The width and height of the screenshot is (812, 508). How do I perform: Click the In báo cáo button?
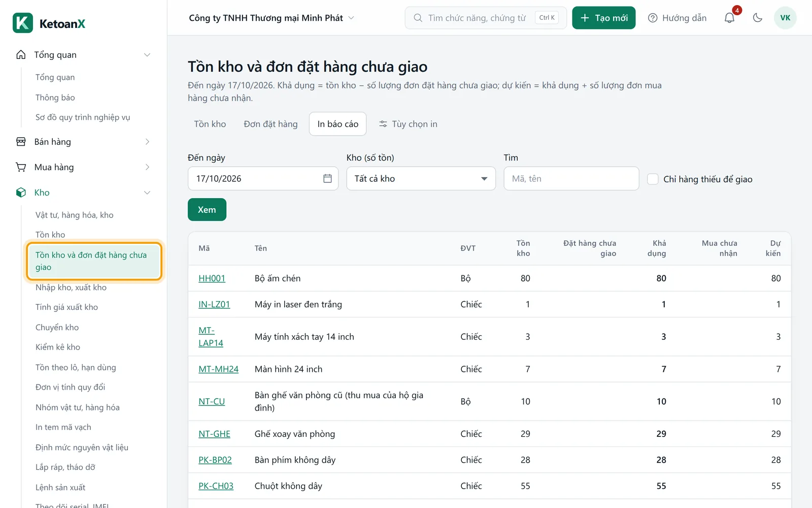(337, 124)
